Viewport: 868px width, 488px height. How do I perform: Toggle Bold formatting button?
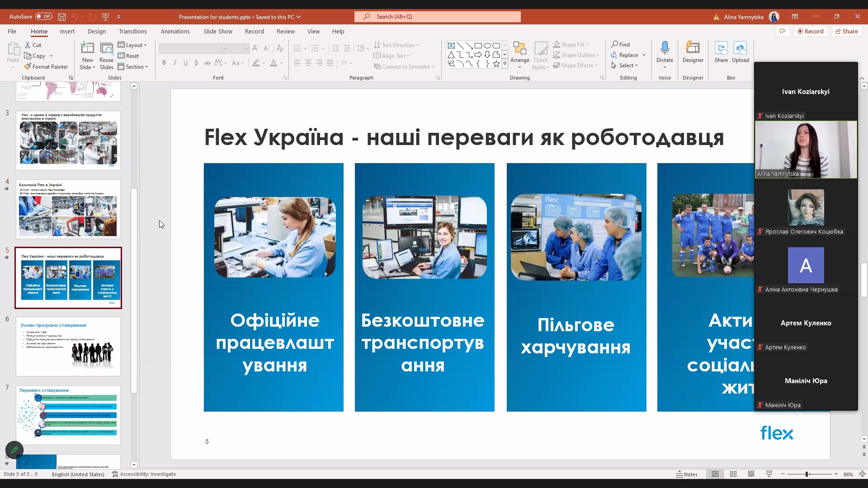coord(164,63)
